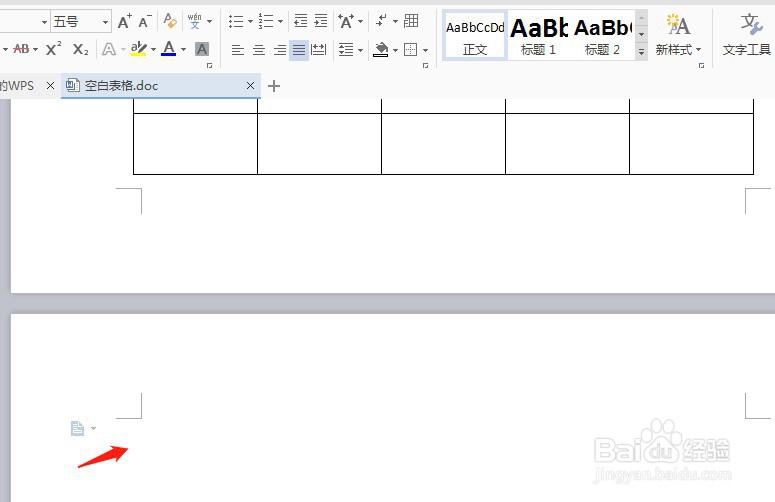This screenshot has height=502, width=775.
Task: Open Chinese layout A icon
Action: point(346,21)
